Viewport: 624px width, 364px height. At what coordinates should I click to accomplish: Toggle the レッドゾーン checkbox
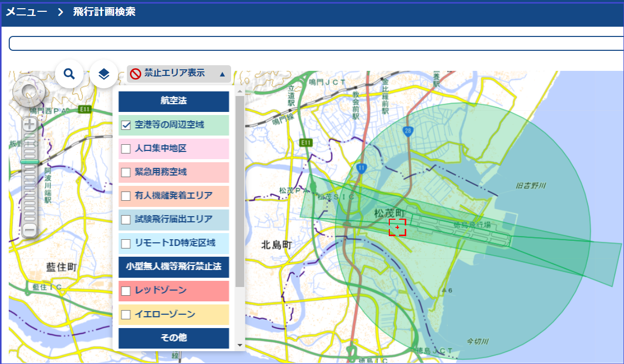click(x=126, y=291)
